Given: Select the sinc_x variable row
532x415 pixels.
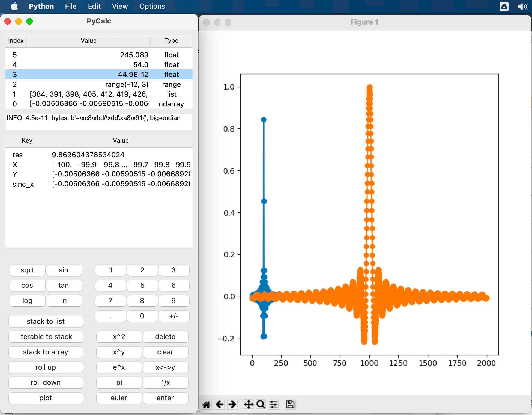Looking at the screenshot, I should (x=99, y=184).
